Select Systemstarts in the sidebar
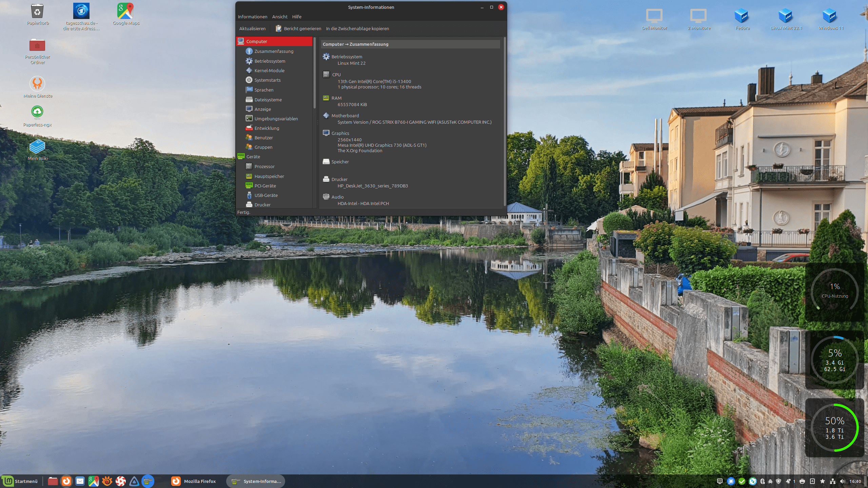 [x=267, y=80]
